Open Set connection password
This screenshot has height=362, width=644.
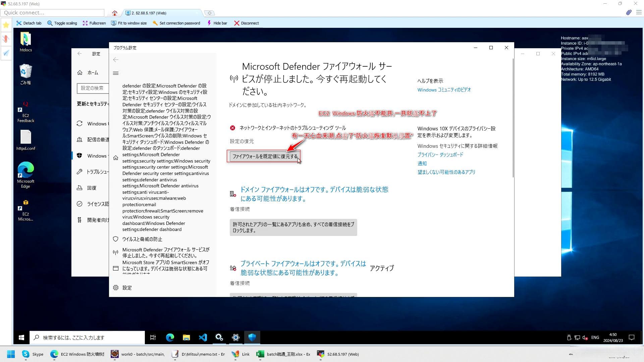click(x=176, y=23)
